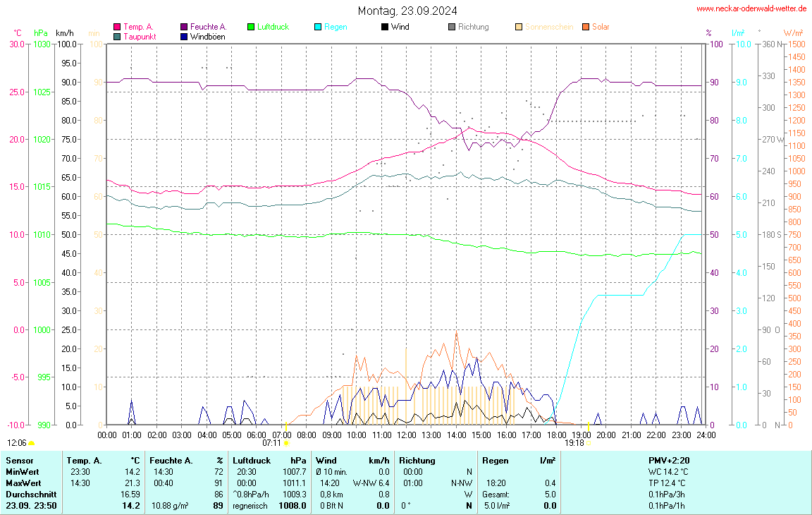Click the sunrise sun icon at 07:11

tap(287, 443)
